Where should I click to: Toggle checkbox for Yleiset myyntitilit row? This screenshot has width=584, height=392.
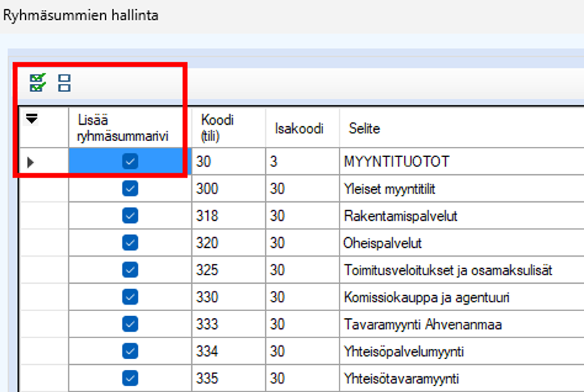click(x=130, y=189)
